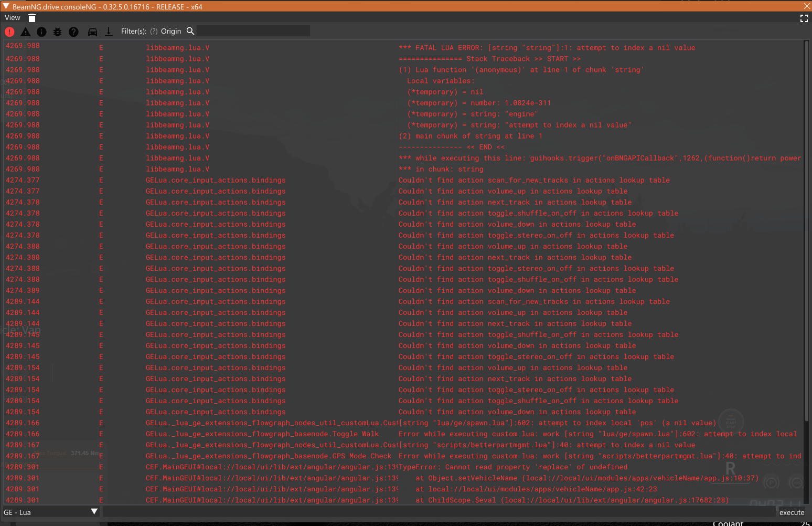Toggle fullscreen with the corner brackets icon
Screen dimensions: 812x526
point(804,18)
